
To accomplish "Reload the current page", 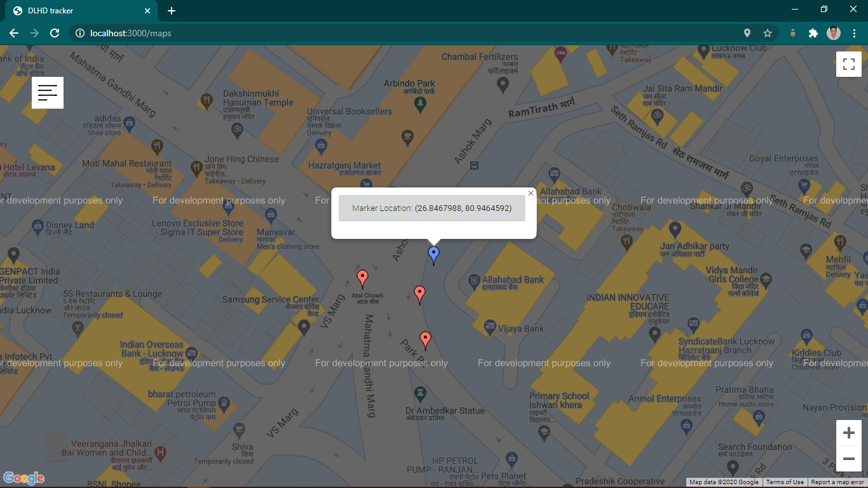I will click(55, 33).
